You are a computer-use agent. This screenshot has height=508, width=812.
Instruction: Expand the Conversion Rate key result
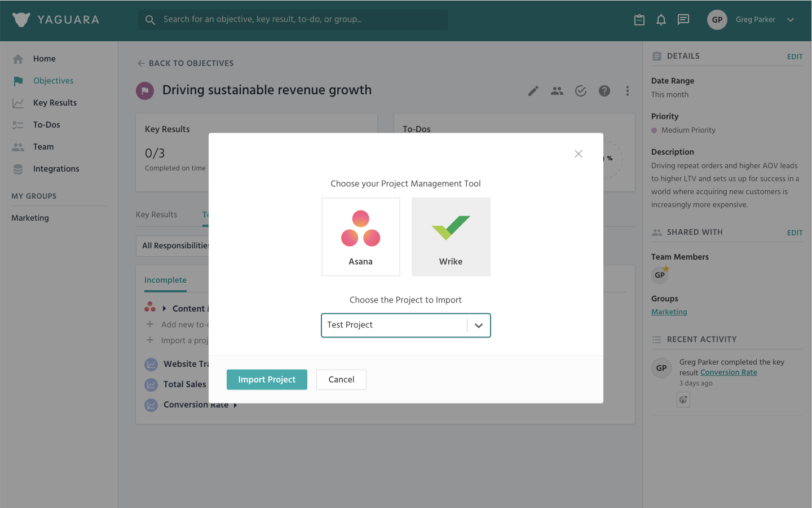click(235, 405)
